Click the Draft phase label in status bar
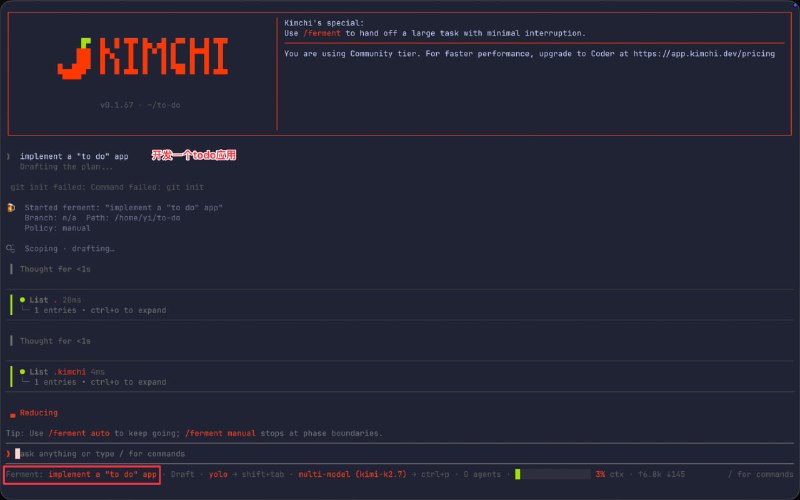Screen dimensions: 800x500 182,474
